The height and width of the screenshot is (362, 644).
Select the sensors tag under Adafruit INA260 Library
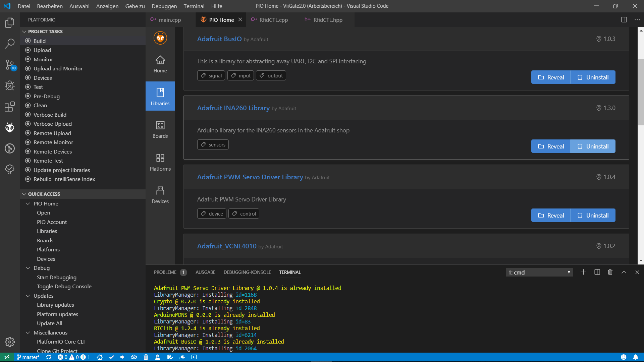point(213,144)
